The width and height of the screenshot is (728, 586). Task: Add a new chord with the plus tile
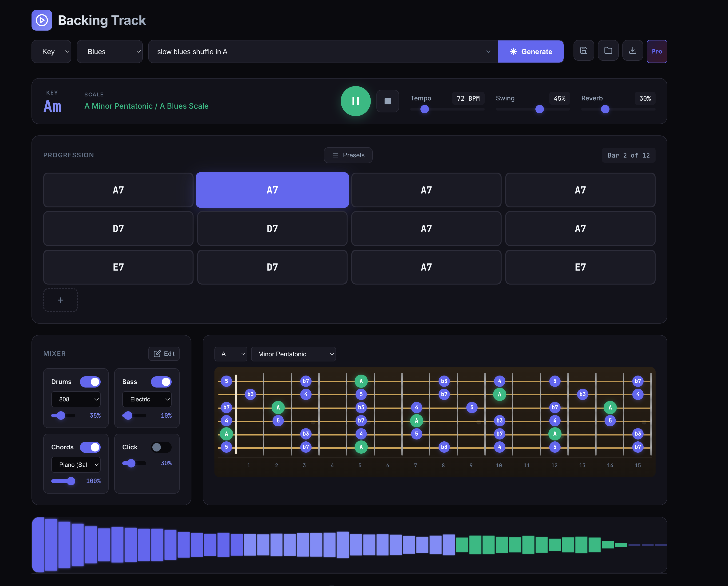(60, 300)
